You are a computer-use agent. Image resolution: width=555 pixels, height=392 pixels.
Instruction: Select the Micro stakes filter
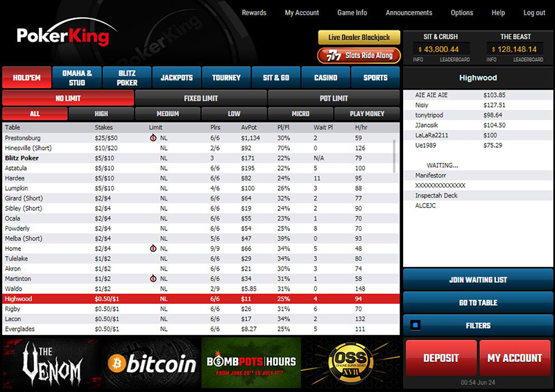pos(300,114)
